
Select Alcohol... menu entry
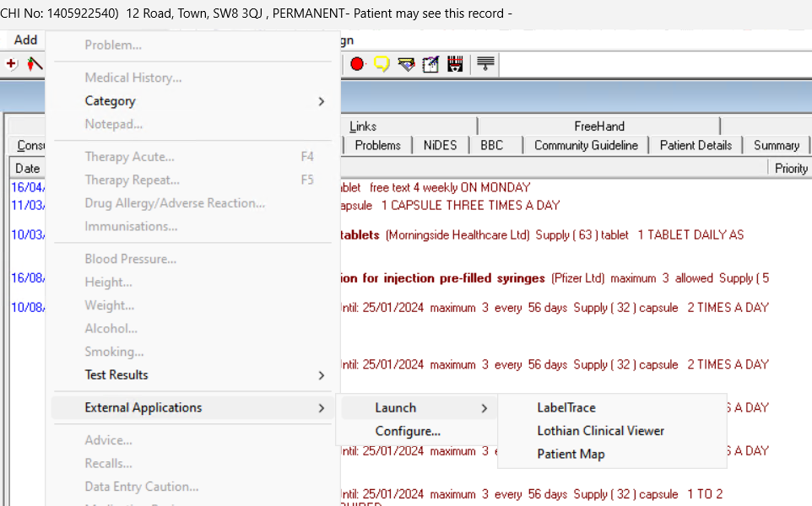192,329
